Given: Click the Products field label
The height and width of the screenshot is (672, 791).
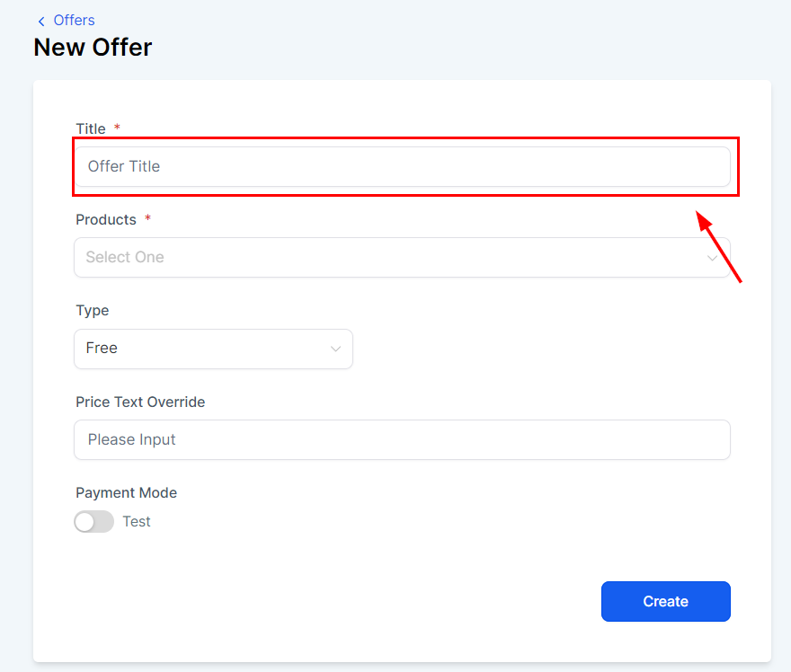Looking at the screenshot, I should pyautogui.click(x=106, y=220).
